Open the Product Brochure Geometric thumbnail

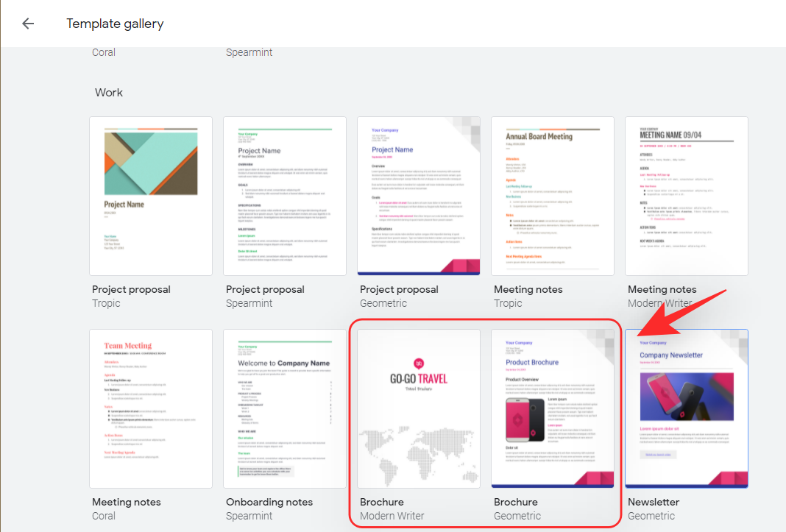553,408
